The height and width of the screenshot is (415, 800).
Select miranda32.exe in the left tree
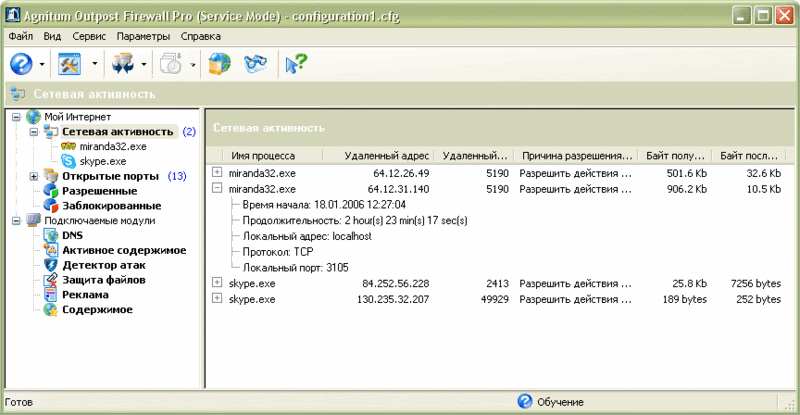[x=113, y=147]
